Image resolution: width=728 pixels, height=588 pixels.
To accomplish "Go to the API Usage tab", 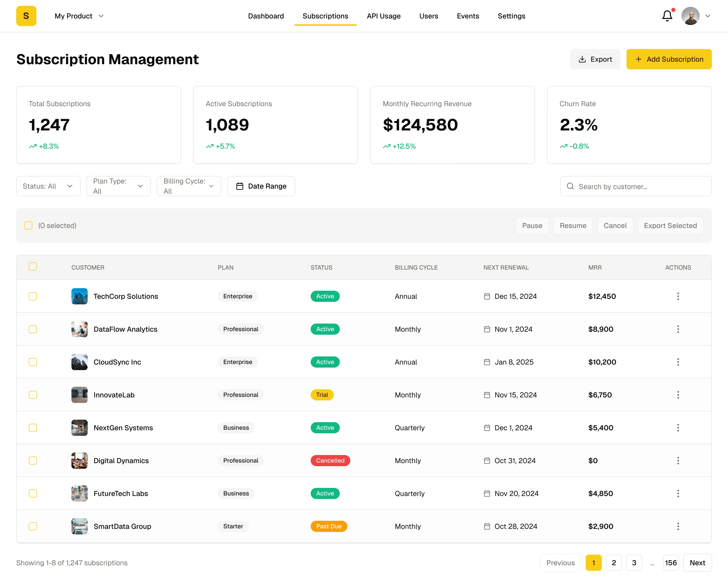I will pos(383,16).
